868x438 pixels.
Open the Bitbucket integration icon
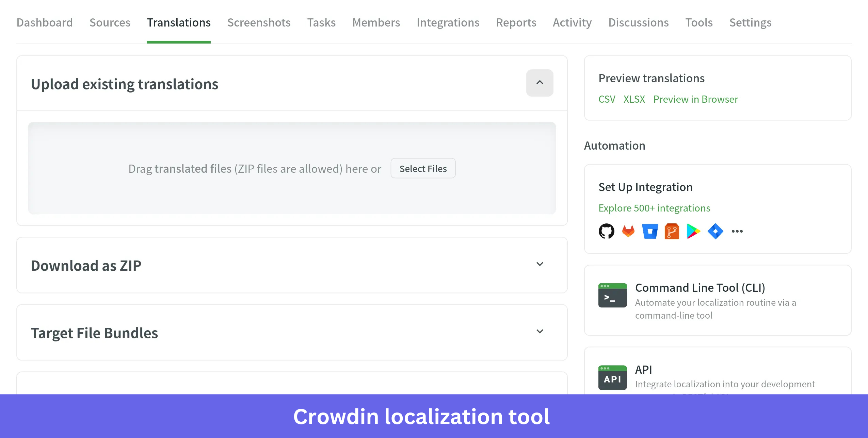click(x=650, y=231)
